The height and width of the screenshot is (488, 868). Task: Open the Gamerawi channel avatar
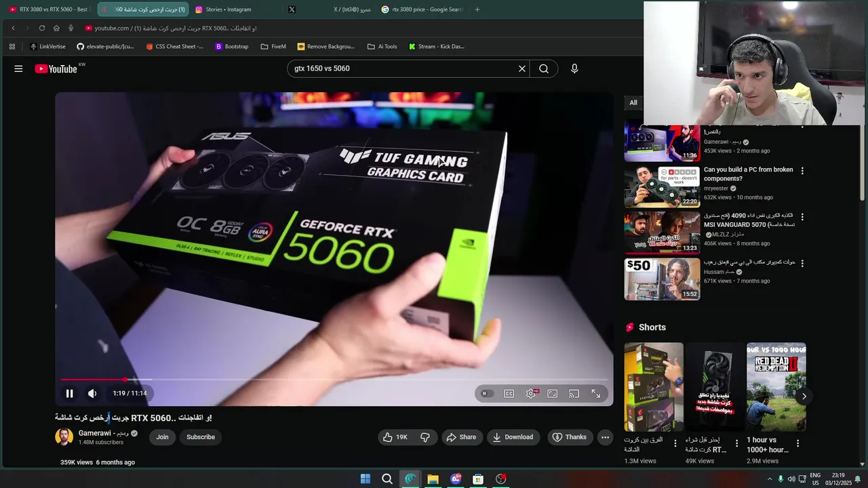click(64, 437)
